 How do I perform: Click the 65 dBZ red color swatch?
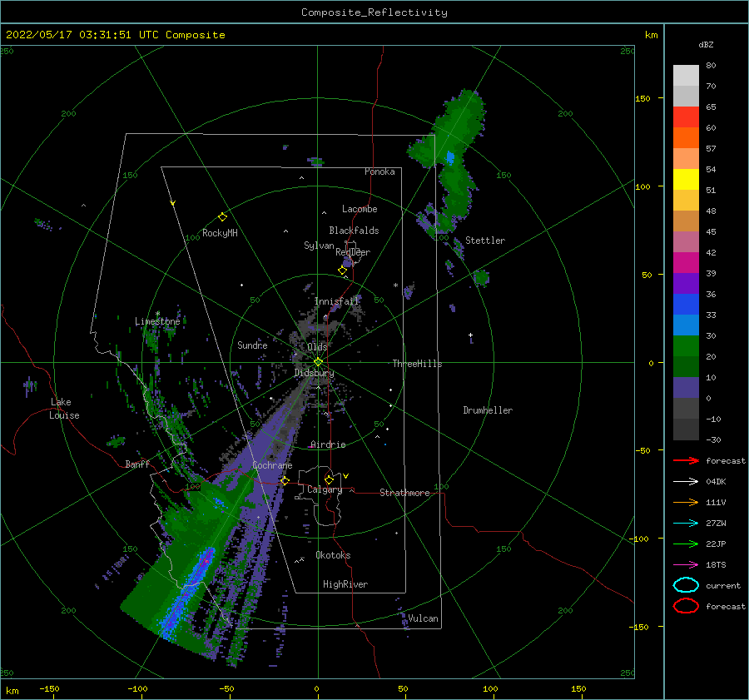click(x=686, y=117)
